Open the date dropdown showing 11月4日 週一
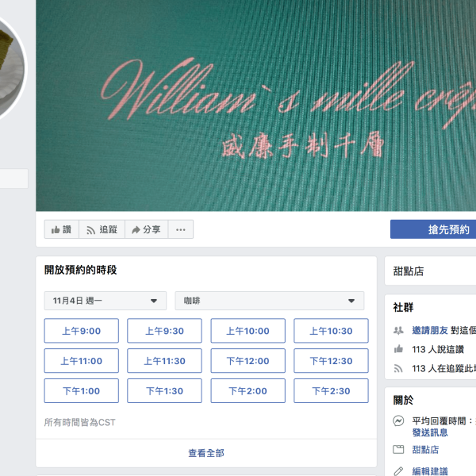 tap(106, 301)
